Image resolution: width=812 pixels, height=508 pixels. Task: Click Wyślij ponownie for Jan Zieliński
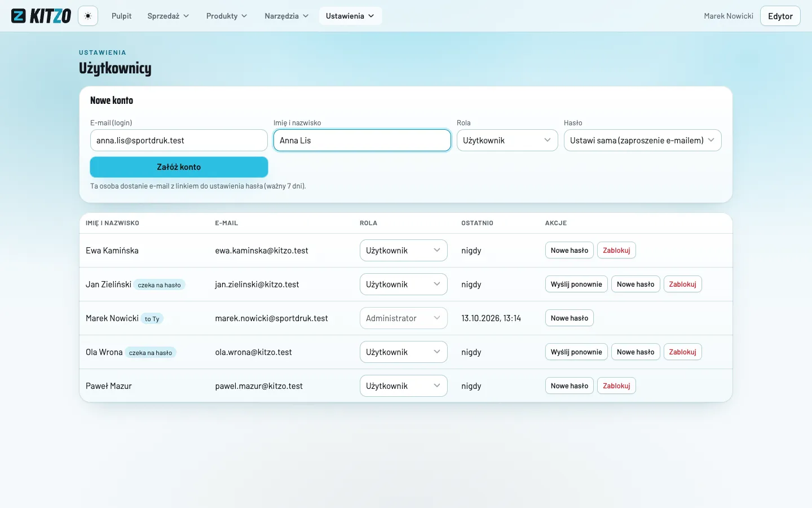pyautogui.click(x=576, y=284)
